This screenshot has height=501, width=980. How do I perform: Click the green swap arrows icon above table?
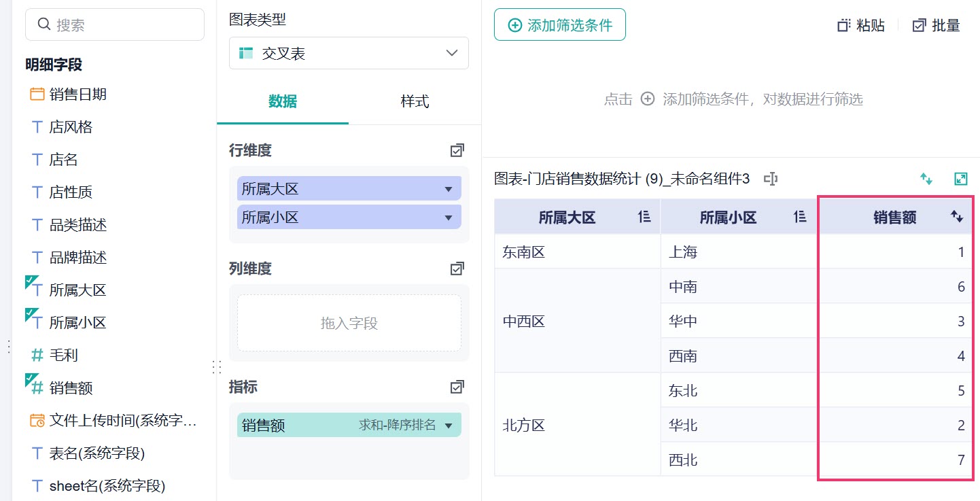click(x=926, y=179)
